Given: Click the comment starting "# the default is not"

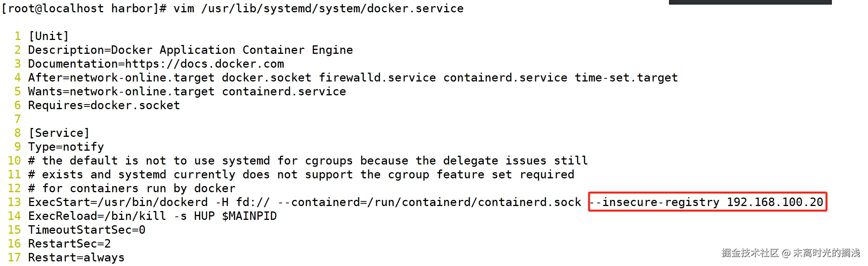Looking at the screenshot, I should click(308, 161).
